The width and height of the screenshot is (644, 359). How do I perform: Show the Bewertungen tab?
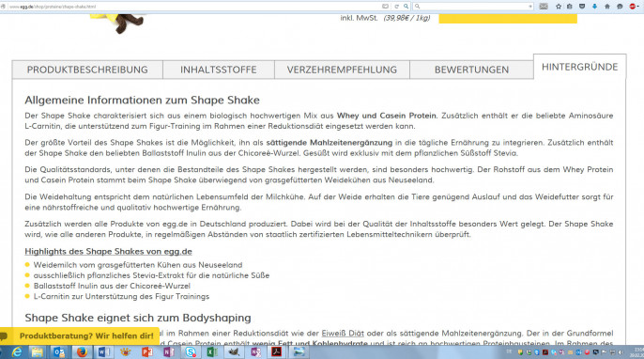pos(471,70)
